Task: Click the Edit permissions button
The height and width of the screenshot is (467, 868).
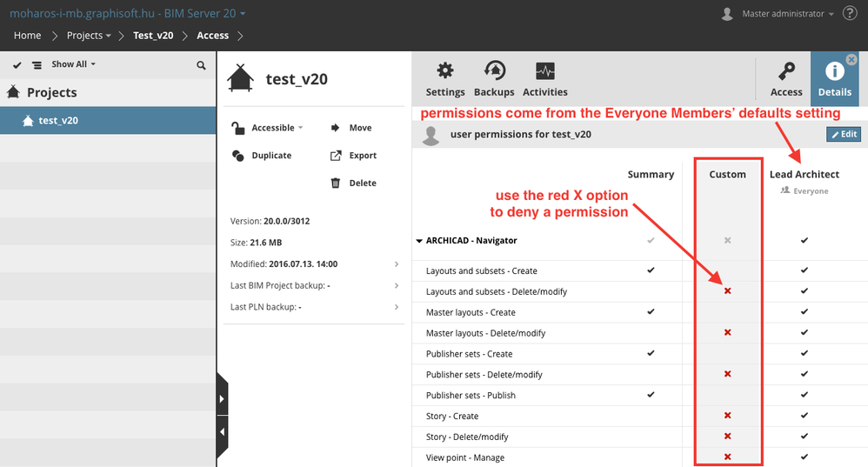Action: (x=844, y=134)
